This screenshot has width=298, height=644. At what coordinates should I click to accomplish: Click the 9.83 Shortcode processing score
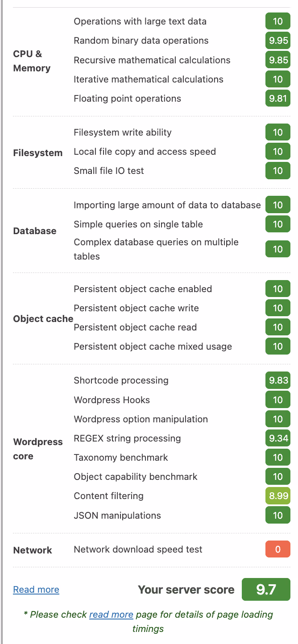coord(277,380)
